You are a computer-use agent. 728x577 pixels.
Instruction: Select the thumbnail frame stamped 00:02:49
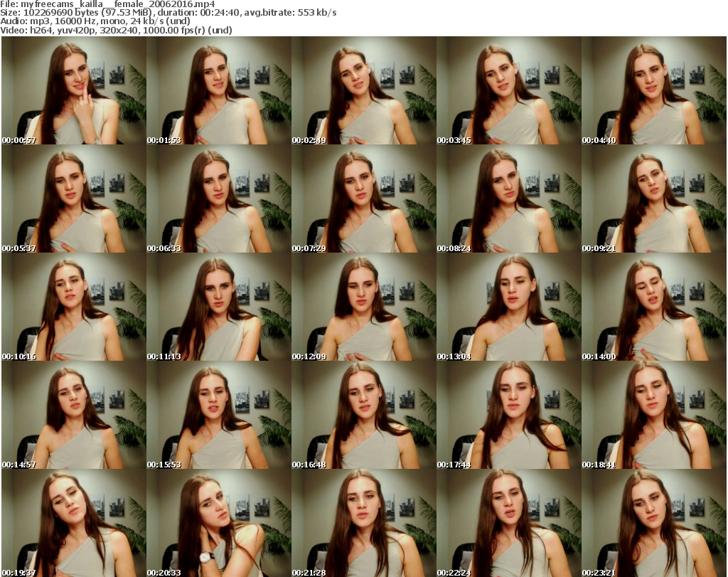coord(363,90)
